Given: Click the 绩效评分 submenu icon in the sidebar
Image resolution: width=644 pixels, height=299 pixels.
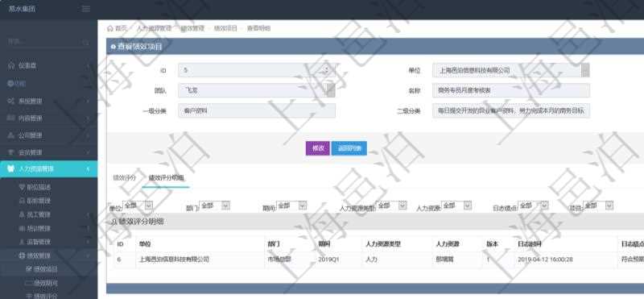Looking at the screenshot, I should [29, 296].
